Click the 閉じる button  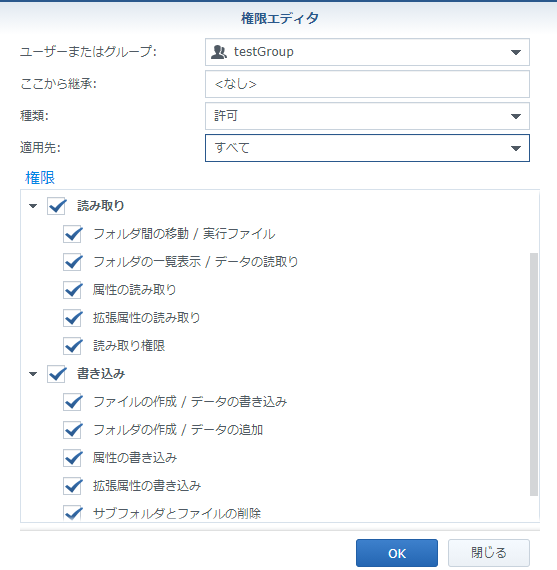coord(489,553)
